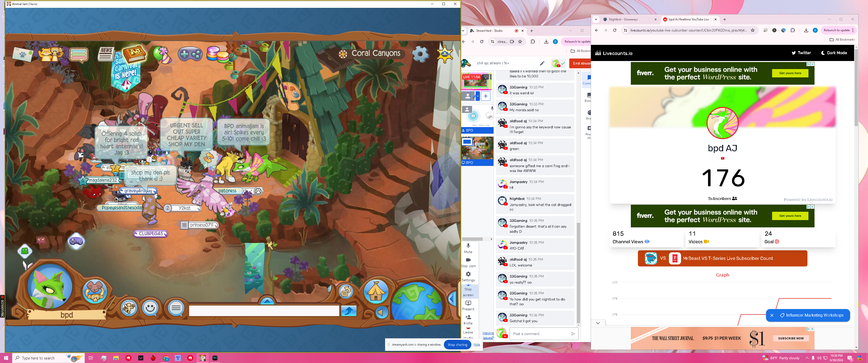Click the yellow sheriff star report icon
The image size is (868, 363).
[x=445, y=54]
